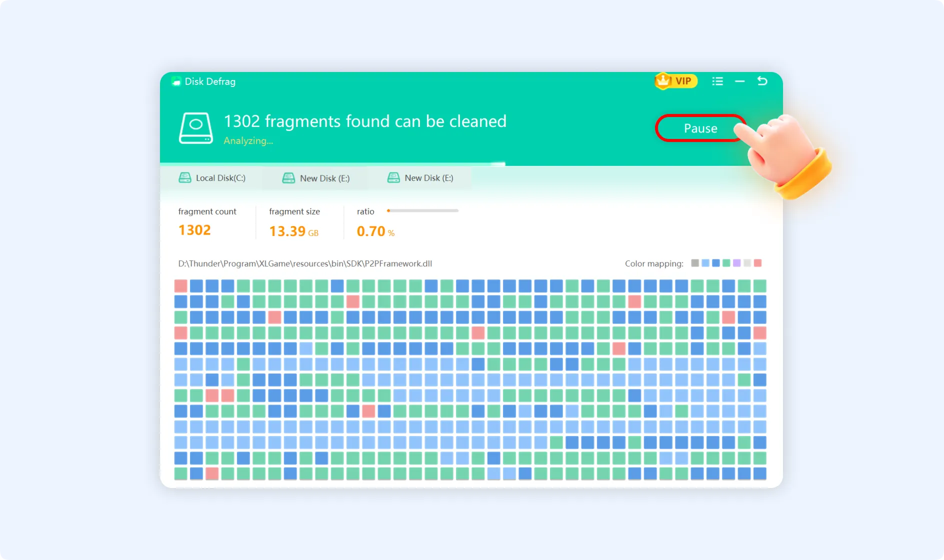Click the 1302 fragment count value
Viewport: 944px width, 560px height.
194,230
